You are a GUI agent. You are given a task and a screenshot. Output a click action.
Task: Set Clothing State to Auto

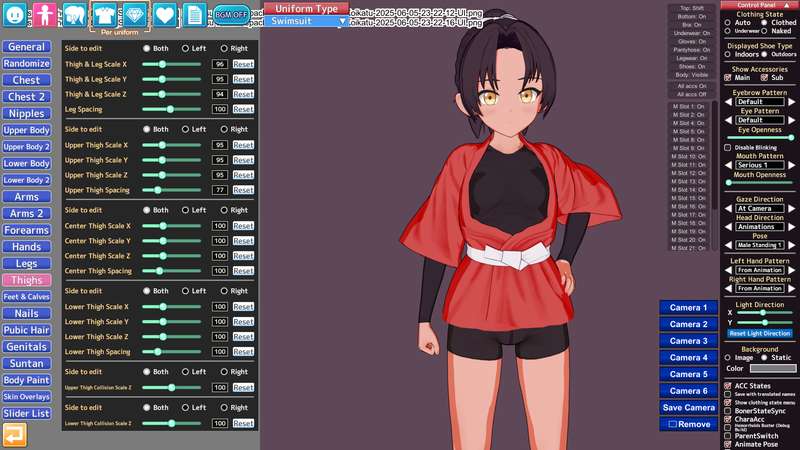(x=728, y=22)
